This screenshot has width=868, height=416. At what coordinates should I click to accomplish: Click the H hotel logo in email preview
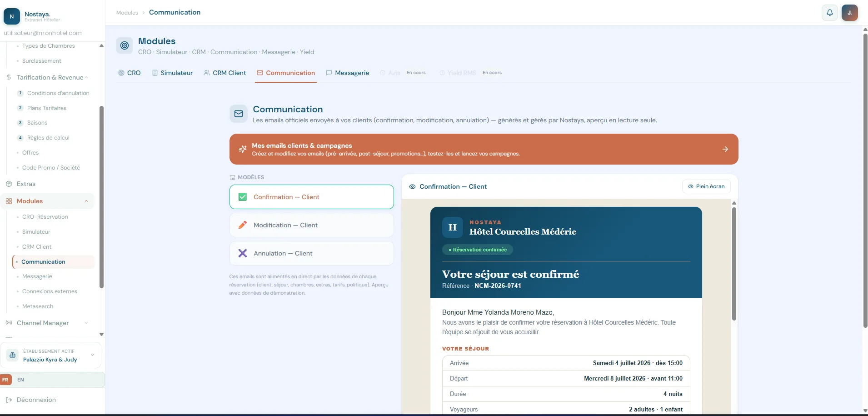tap(453, 227)
